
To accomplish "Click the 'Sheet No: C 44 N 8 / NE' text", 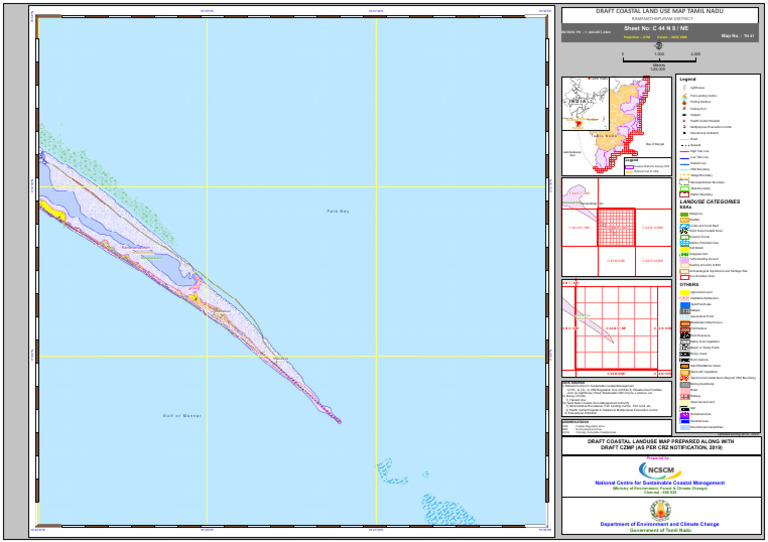I will (x=656, y=28).
